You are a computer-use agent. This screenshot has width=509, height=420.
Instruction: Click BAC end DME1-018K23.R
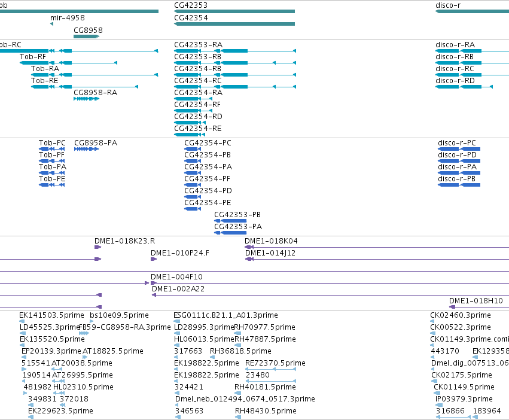pos(97,247)
